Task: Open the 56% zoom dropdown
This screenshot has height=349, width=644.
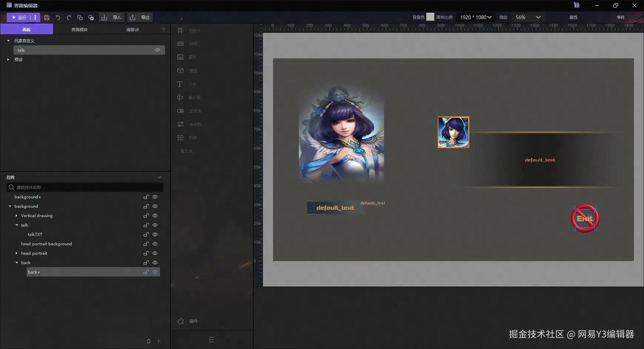Action: (x=528, y=17)
